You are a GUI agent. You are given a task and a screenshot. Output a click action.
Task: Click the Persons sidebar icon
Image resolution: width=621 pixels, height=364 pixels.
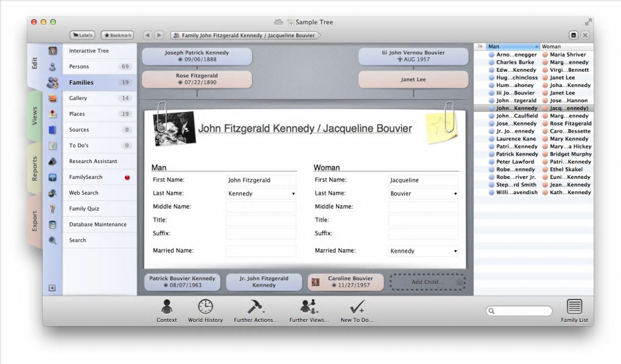[x=52, y=66]
